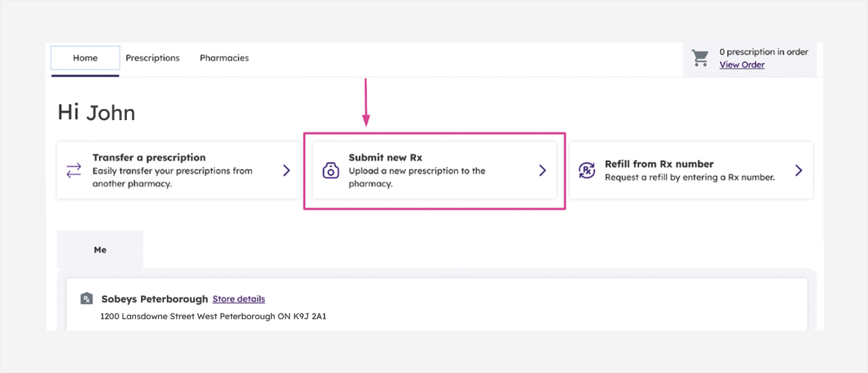Screen dimensions: 868x373
Task: Click the Submit new Rx chevron arrow
Action: [542, 170]
